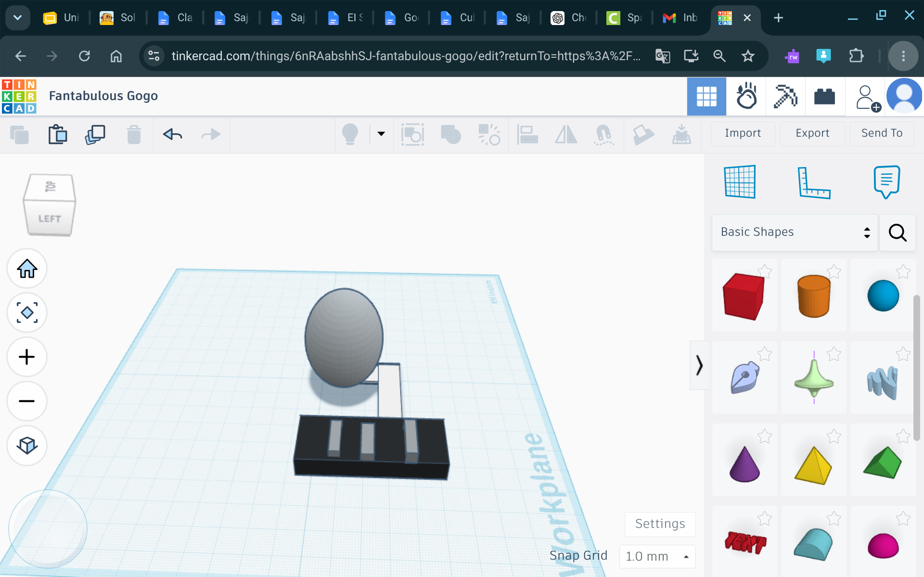Image resolution: width=924 pixels, height=577 pixels.
Task: Click the LEFT face of view cube
Action: tap(50, 218)
